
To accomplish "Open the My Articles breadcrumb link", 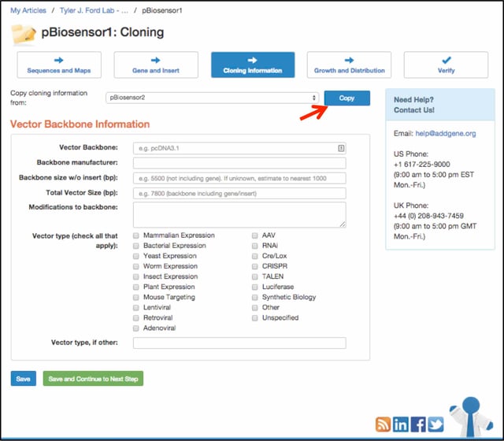I will (x=28, y=10).
